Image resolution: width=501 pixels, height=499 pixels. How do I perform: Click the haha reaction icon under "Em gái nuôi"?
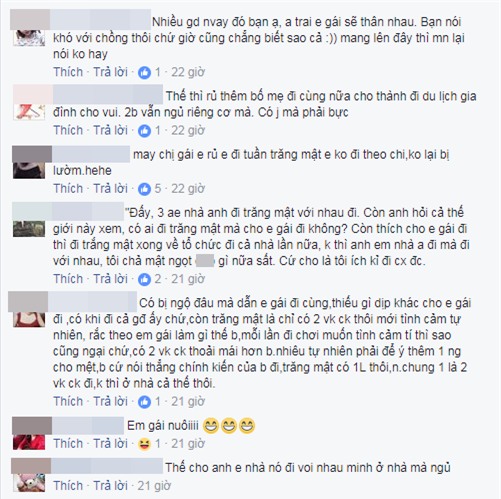tap(144, 444)
